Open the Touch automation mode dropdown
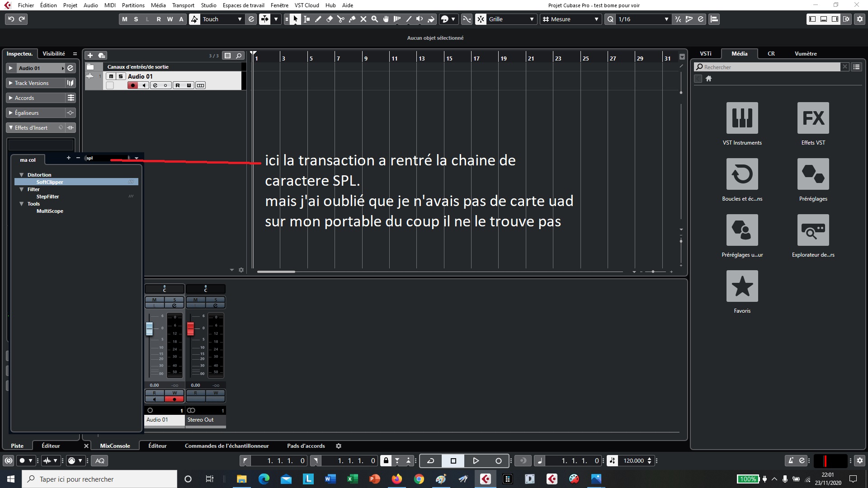The height and width of the screenshot is (488, 868). point(222,19)
